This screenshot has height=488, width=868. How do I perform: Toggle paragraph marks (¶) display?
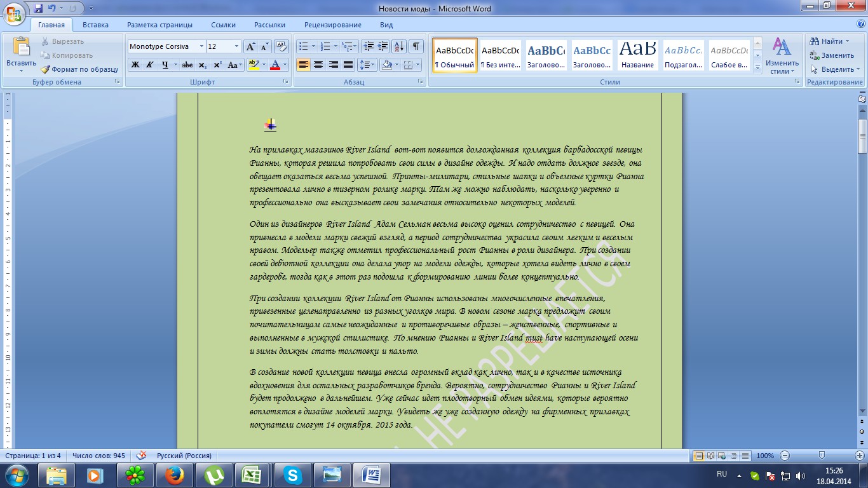(x=416, y=46)
